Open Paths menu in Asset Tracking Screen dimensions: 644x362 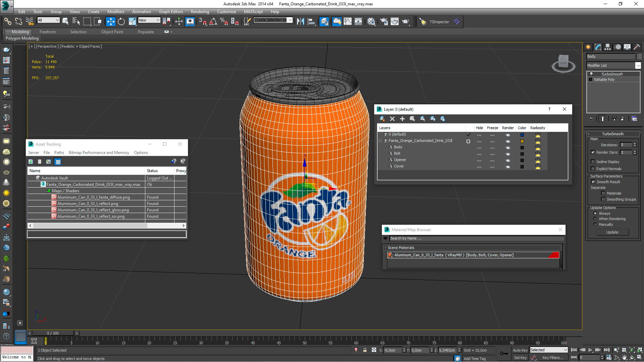point(59,153)
